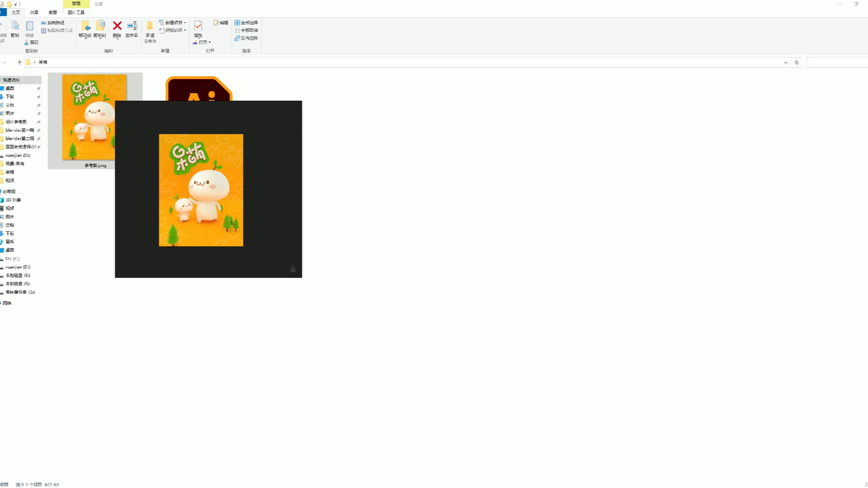Click the 复制 (Copy) icon in ribbon
Viewport: 868px width, 488px height.
pos(15,29)
